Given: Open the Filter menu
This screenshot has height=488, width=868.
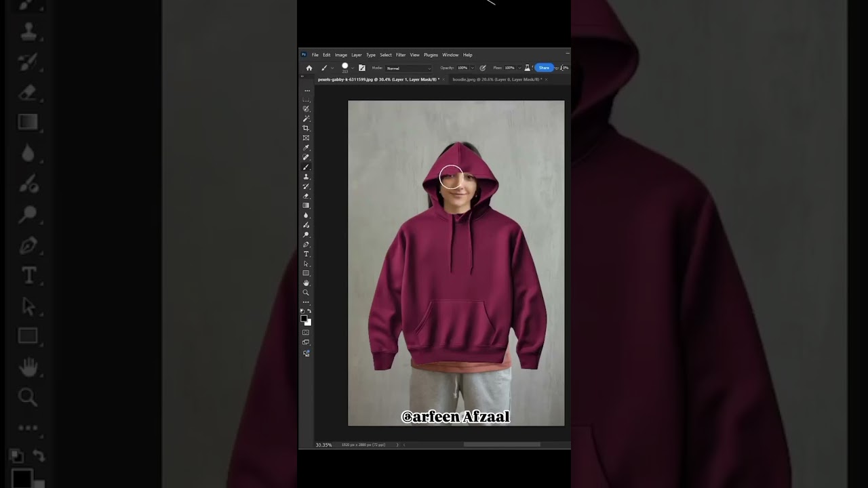Looking at the screenshot, I should tap(401, 55).
